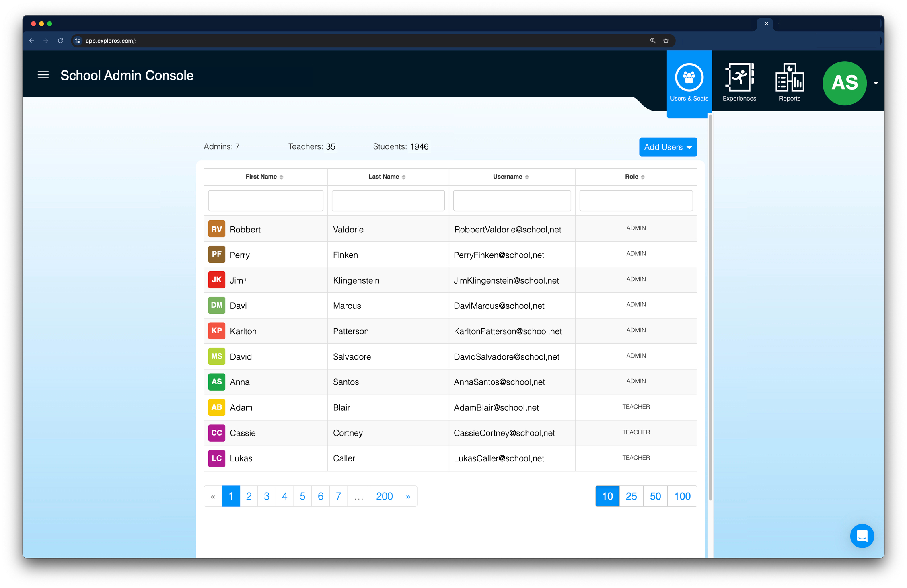The height and width of the screenshot is (588, 907).
Task: Show 100 rows per page
Action: click(682, 496)
